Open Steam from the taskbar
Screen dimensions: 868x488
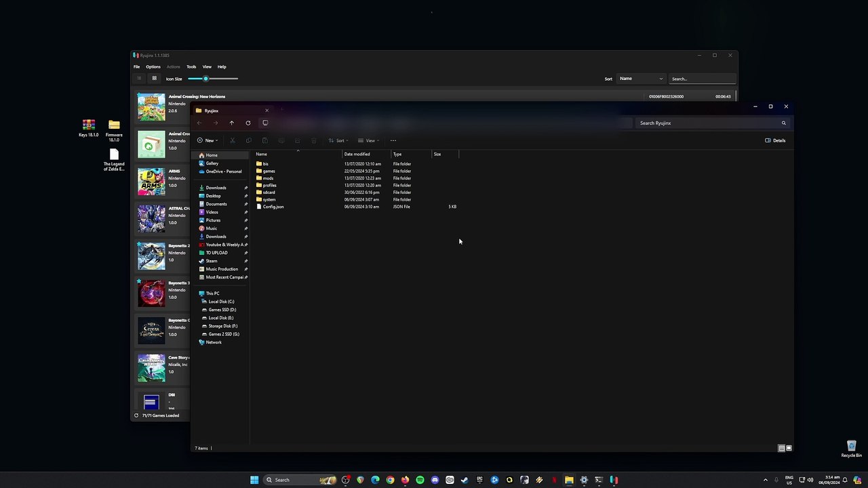pos(465,480)
